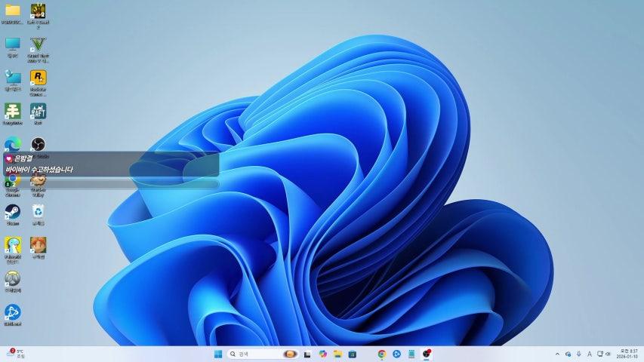The image size is (644, 362).
Task: Open Google Chrome from the taskbar
Action: point(382,354)
